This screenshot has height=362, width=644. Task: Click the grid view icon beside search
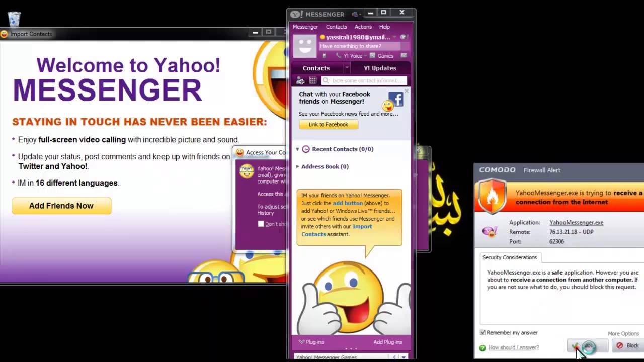(x=313, y=80)
